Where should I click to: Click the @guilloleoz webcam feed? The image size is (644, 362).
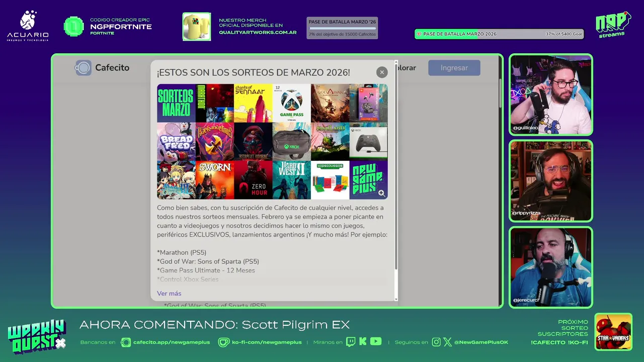coord(551,95)
